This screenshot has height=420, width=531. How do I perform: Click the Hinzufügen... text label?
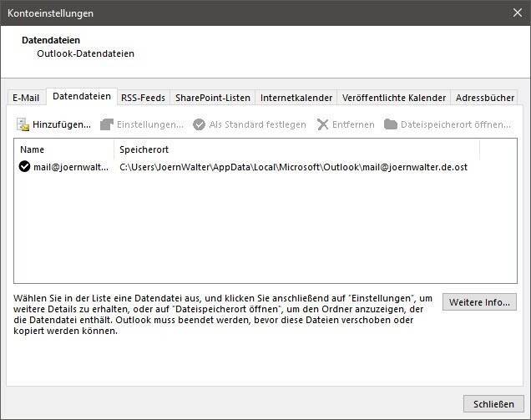(62, 124)
